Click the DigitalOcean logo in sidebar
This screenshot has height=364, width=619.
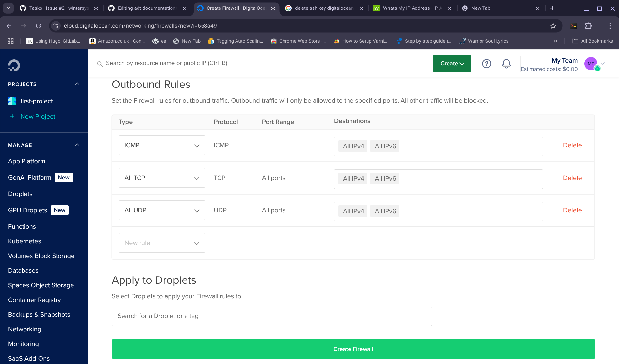pos(14,65)
